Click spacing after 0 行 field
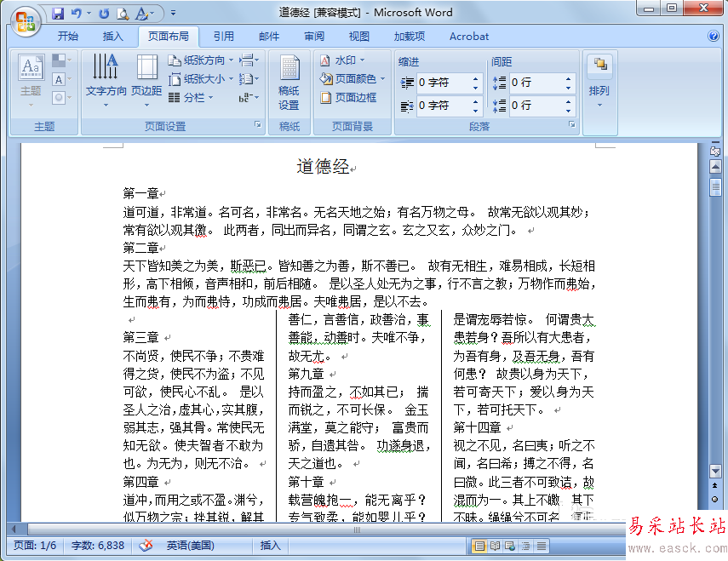 (536, 106)
